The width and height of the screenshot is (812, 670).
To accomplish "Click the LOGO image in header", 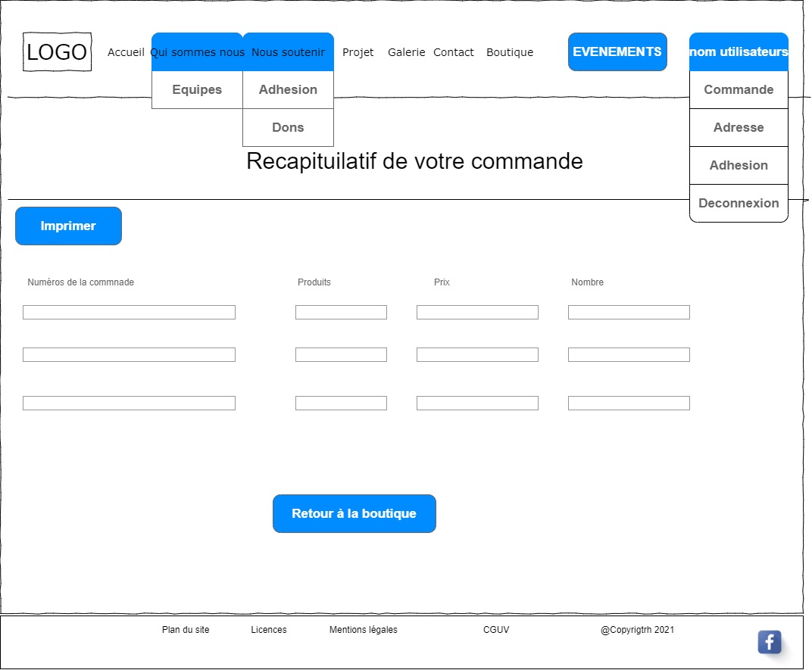I will point(57,52).
